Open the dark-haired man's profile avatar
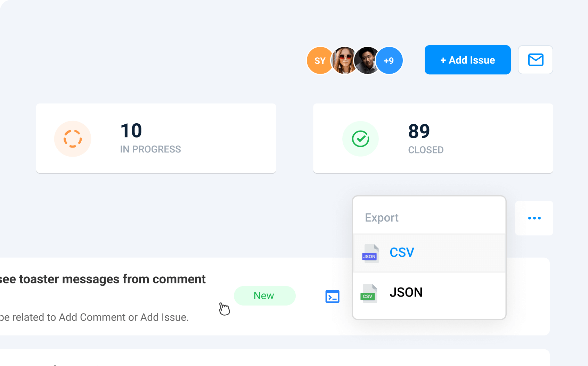This screenshot has width=588, height=366. (x=366, y=60)
